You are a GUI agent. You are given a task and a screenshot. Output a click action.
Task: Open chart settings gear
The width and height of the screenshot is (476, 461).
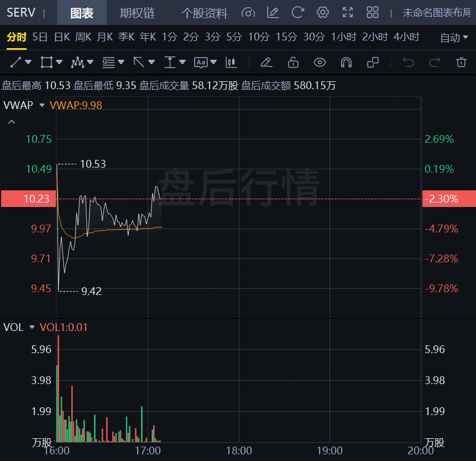pos(323,13)
